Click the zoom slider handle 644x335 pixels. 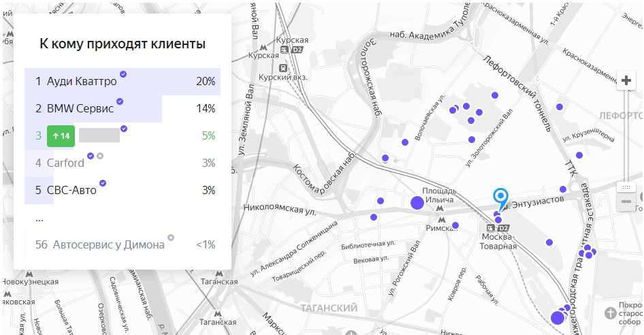(626, 187)
